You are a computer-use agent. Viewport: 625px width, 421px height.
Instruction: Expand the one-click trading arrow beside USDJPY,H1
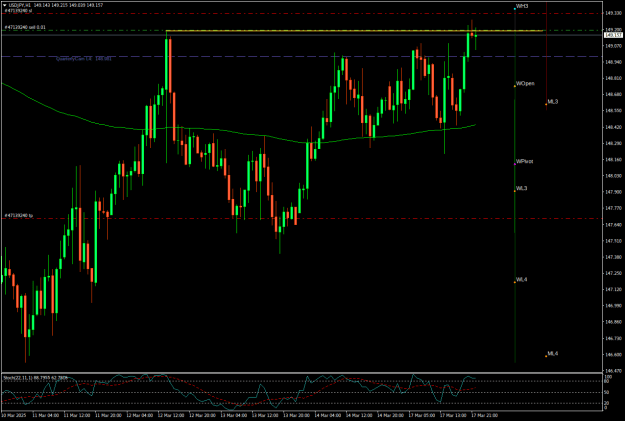(5, 6)
